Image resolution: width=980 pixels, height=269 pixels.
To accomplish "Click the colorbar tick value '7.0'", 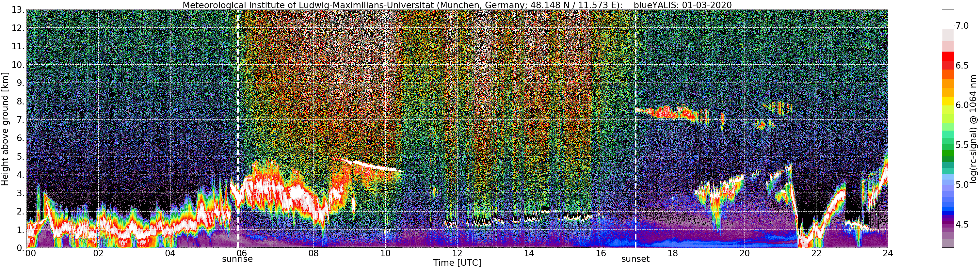I will pyautogui.click(x=962, y=25).
